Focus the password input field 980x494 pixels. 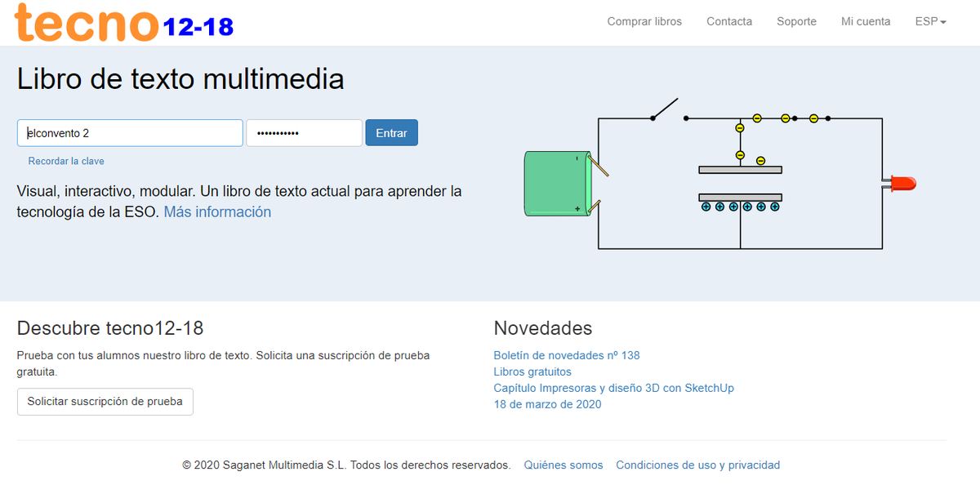coord(304,133)
